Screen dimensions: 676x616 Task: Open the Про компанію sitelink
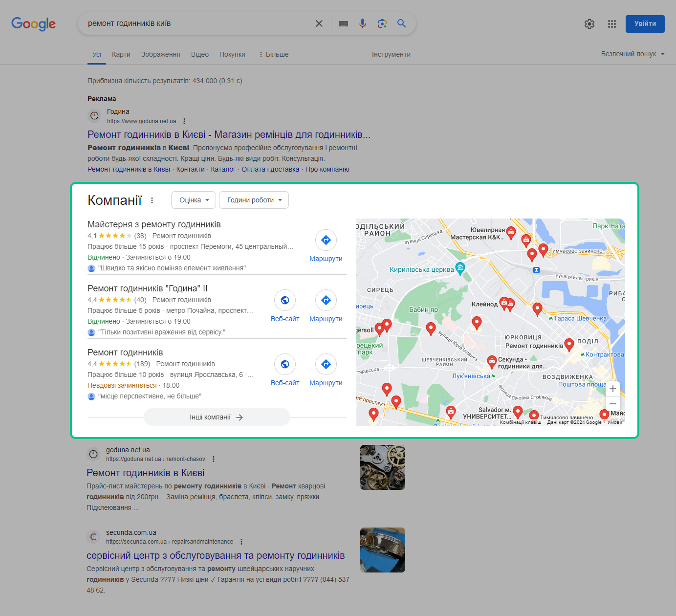tap(327, 169)
